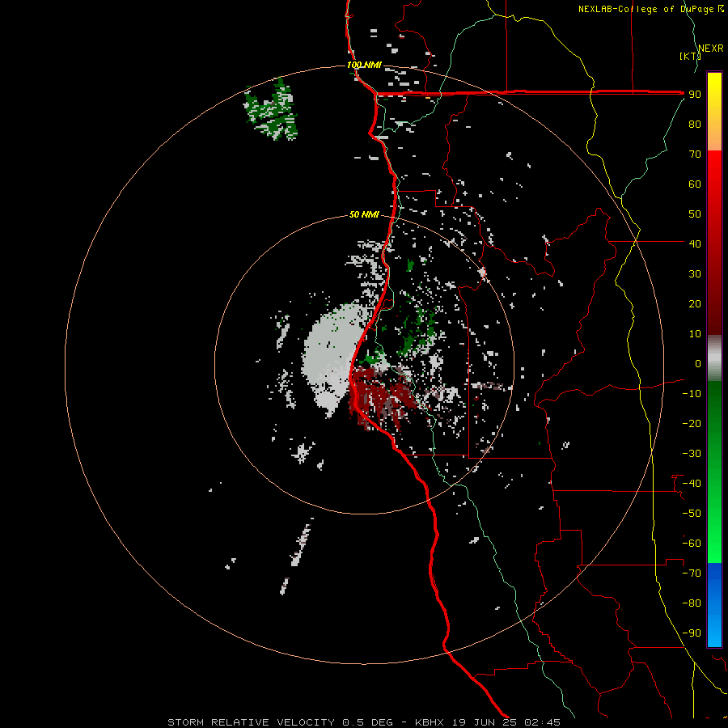
Task: Click the Storm Relative Velocity caption at bottom
Action: tap(363, 722)
